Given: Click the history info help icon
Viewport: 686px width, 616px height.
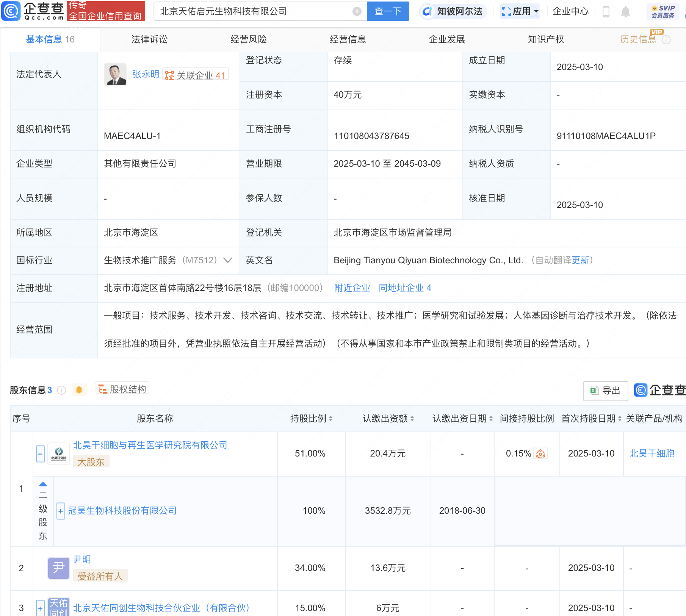Looking at the screenshot, I should [666, 40].
